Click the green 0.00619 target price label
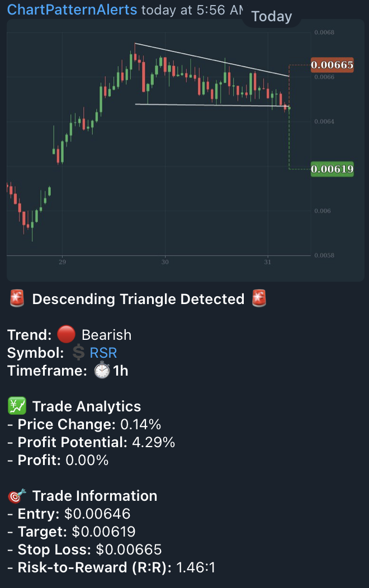369x588 pixels. (x=332, y=168)
